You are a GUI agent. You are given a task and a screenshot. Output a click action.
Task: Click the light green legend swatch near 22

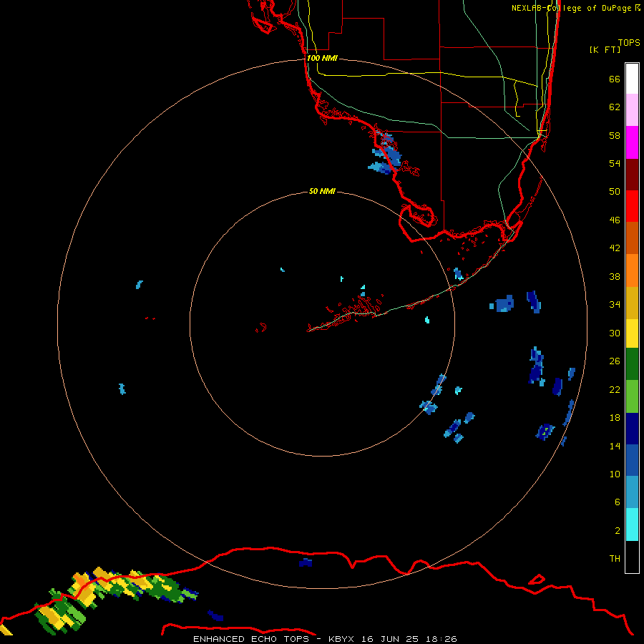(x=632, y=396)
